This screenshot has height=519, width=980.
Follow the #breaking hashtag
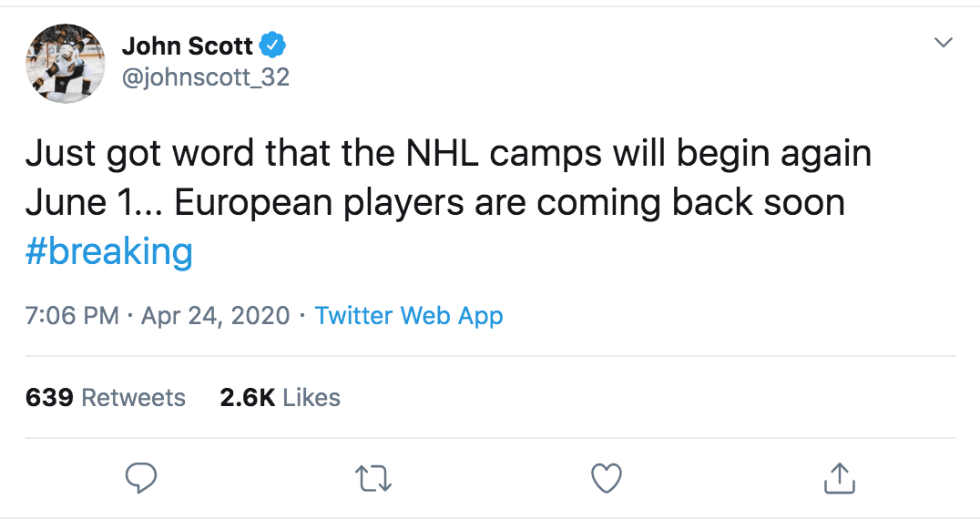[x=109, y=251]
